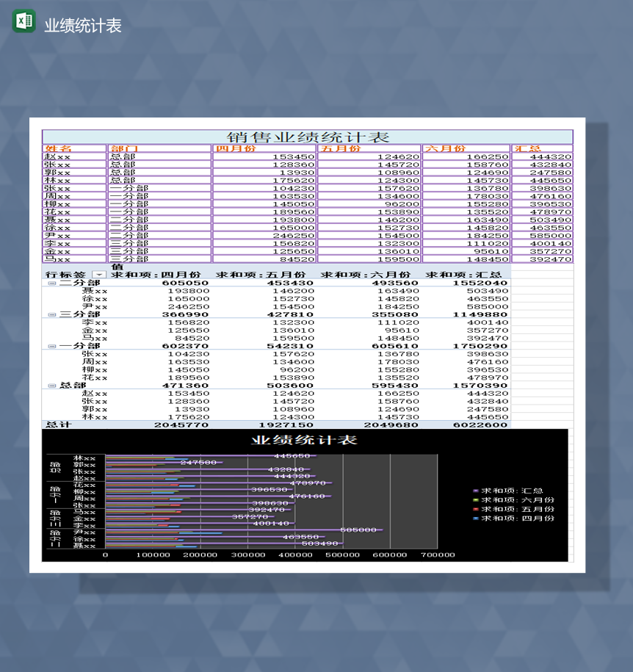
Task: Collapse the 二分部 pivot group
Action: (52, 283)
